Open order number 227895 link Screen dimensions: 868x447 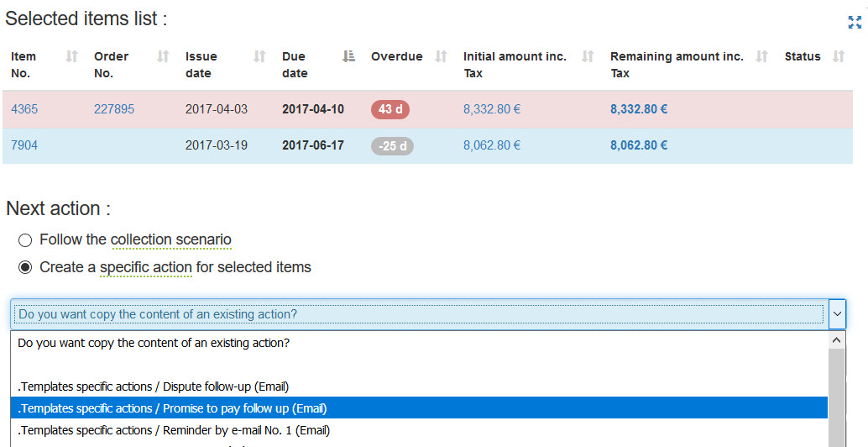click(x=114, y=109)
